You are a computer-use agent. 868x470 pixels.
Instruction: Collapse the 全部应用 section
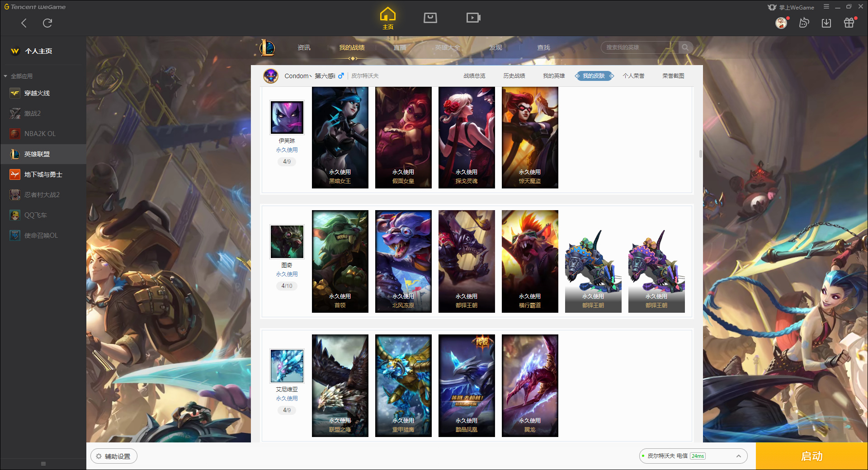[18, 76]
